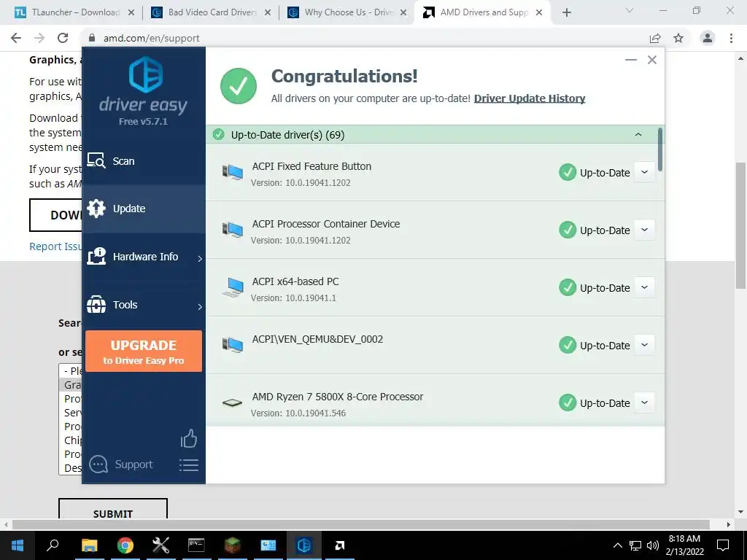Click the Support label in sidebar
Viewport: 747px width, 560px height.
[134, 464]
